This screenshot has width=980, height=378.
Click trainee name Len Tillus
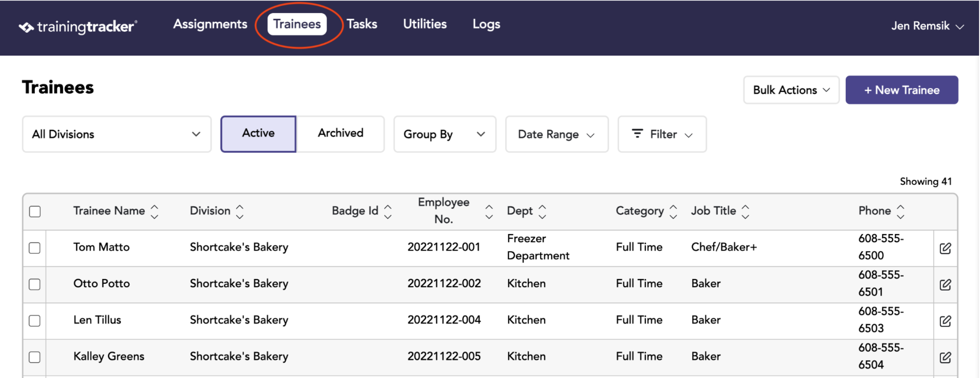pos(97,320)
